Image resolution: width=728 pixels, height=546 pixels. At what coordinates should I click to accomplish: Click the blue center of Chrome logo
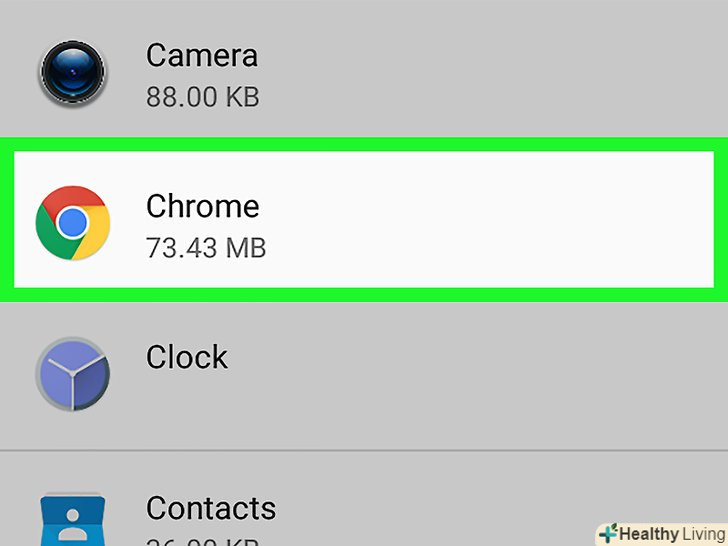pos(72,222)
